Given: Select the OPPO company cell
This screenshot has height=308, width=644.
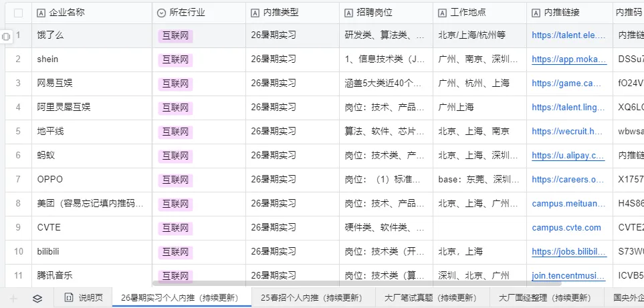Looking at the screenshot, I should 92,180.
